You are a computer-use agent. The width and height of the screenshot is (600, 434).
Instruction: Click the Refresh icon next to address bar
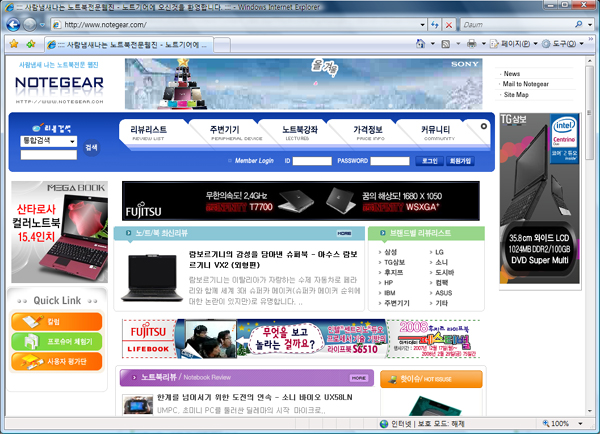pyautogui.click(x=434, y=25)
